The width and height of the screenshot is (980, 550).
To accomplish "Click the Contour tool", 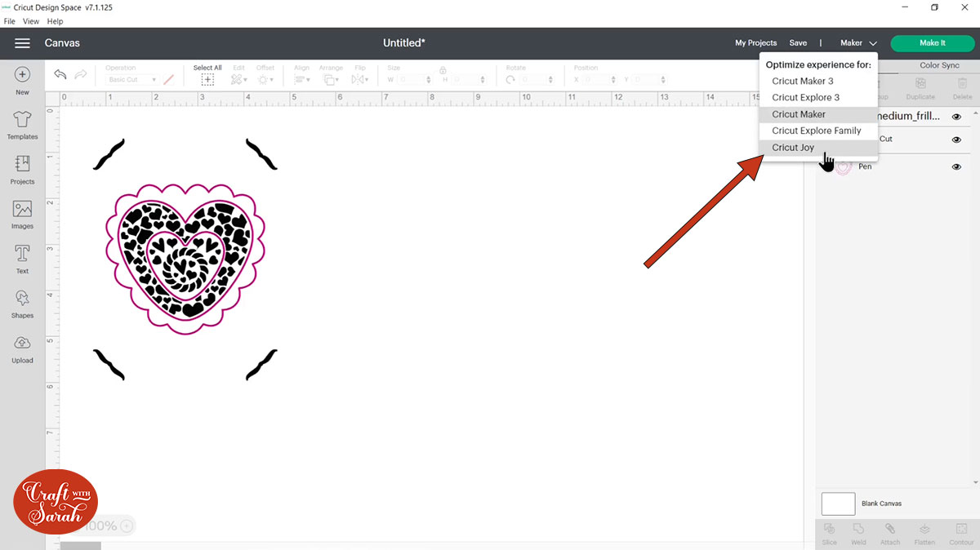I will click(961, 534).
